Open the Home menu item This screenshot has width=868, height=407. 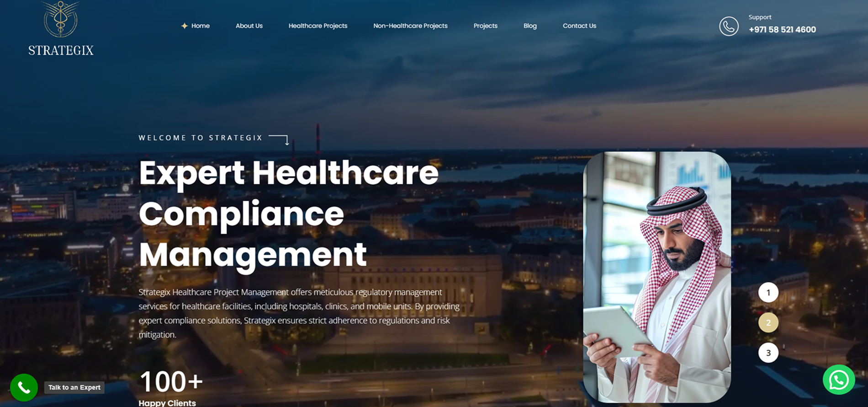(x=200, y=26)
